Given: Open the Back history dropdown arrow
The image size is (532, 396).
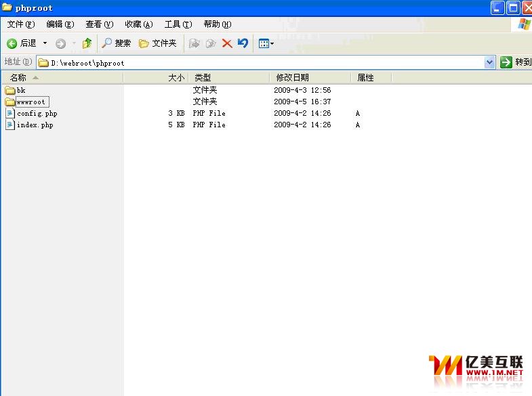Looking at the screenshot, I should coord(45,43).
